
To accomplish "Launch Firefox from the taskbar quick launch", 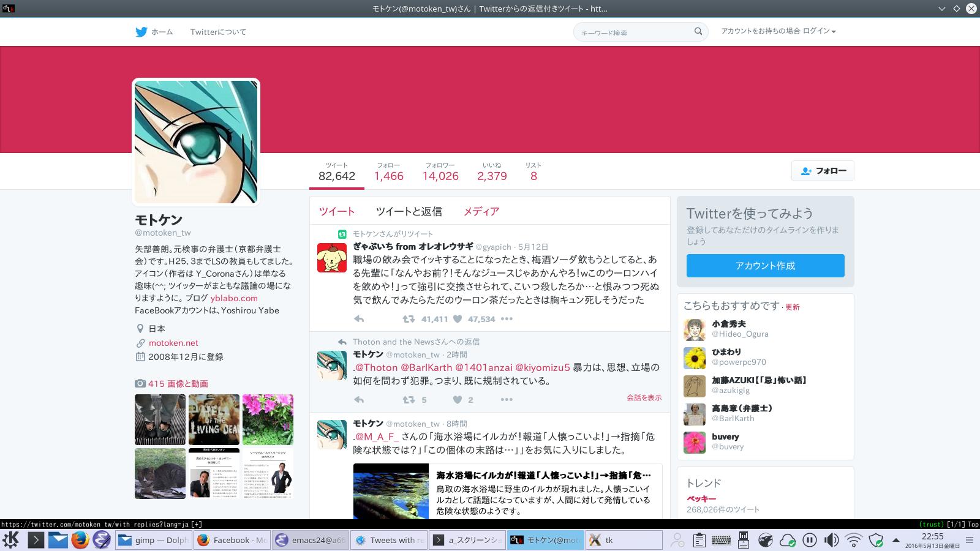I will (x=80, y=540).
